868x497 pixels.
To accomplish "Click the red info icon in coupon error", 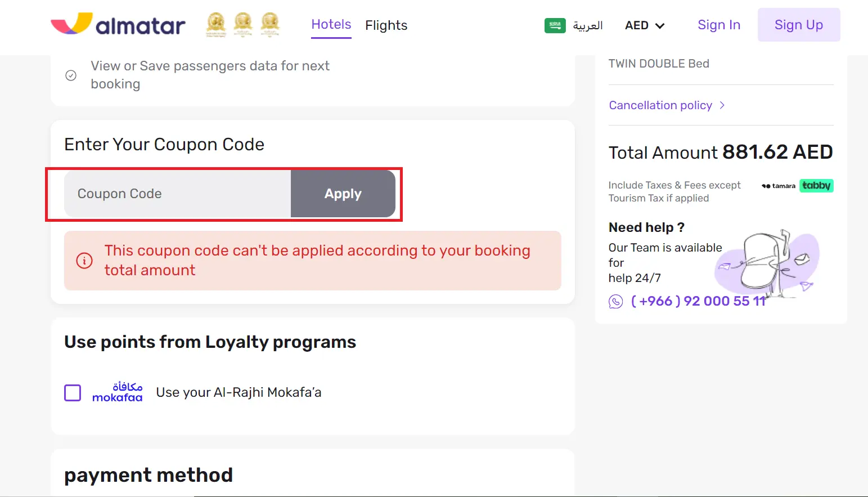I will (x=84, y=261).
